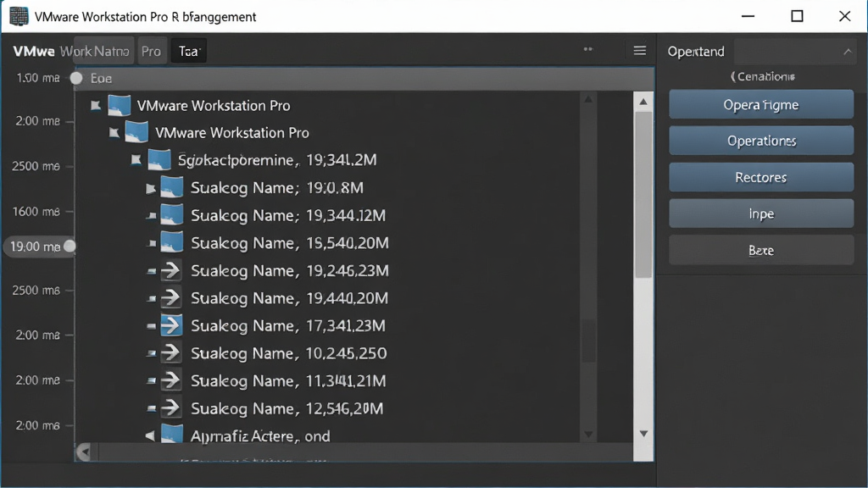Toggle expander of Sualcog Name 19,246.23M
This screenshot has height=488, width=868.
(151, 271)
